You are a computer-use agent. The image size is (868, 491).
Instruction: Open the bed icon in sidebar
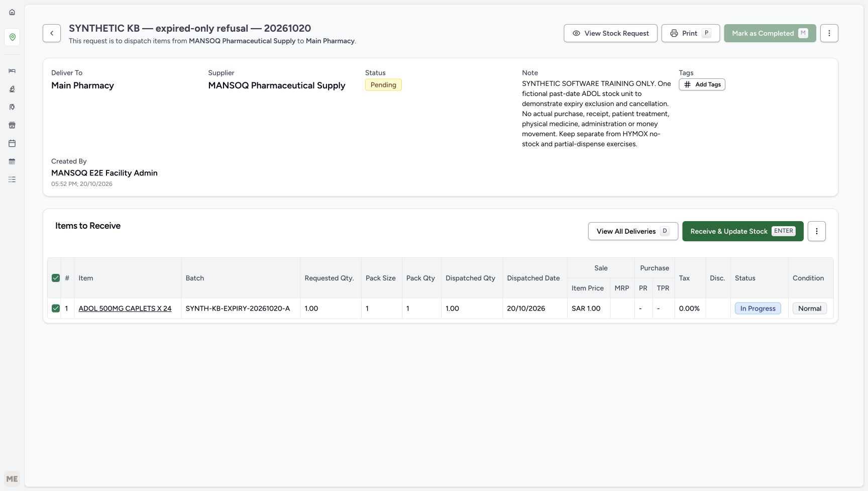12,71
